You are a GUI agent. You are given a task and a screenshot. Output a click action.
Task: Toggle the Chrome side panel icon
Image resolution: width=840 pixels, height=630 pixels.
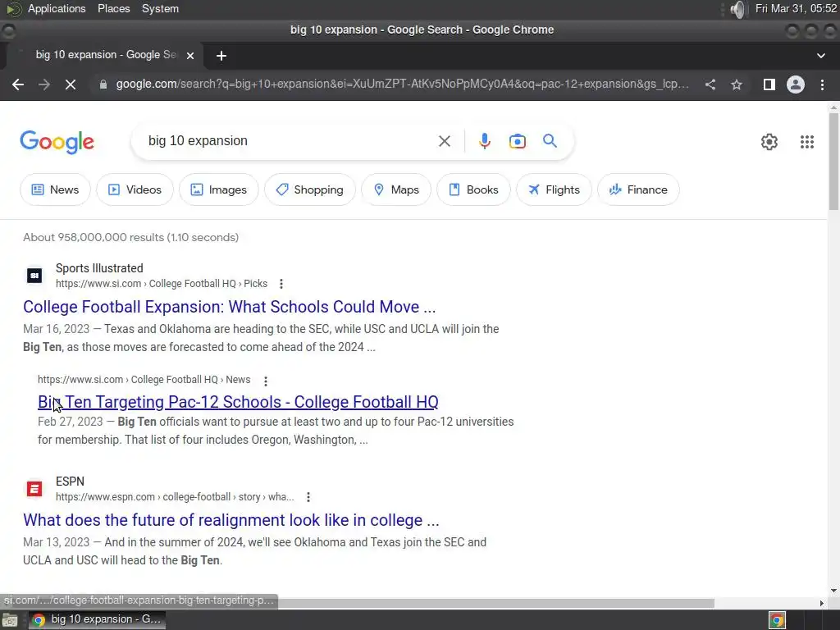(769, 84)
